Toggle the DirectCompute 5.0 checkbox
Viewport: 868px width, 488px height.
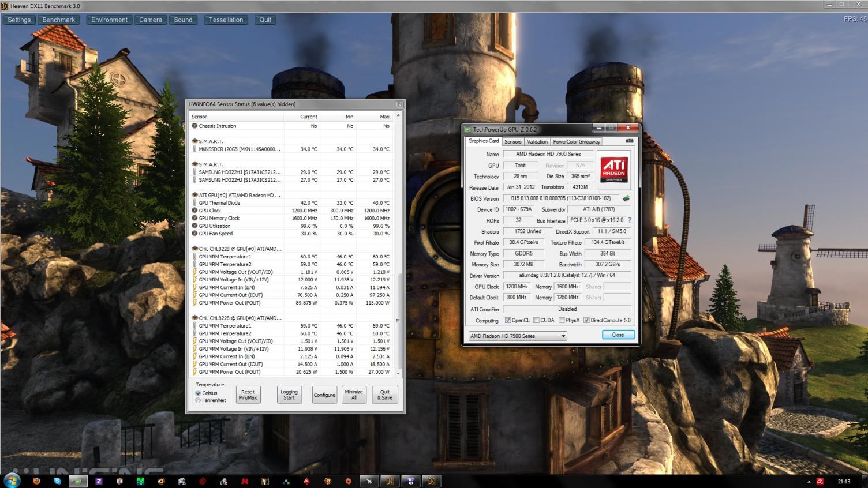point(586,320)
